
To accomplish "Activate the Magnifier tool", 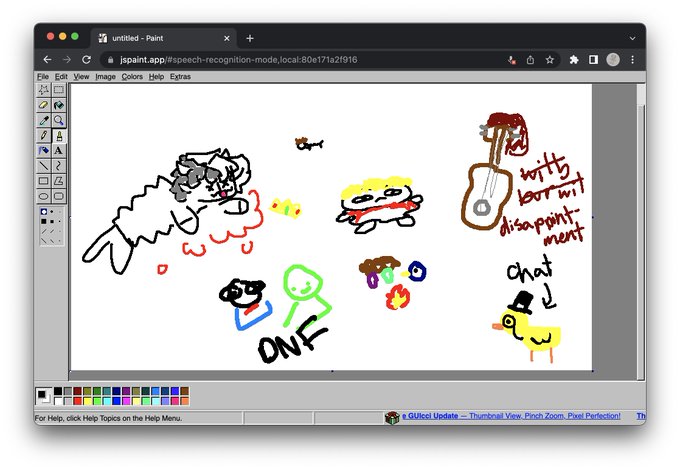I will tap(59, 120).
